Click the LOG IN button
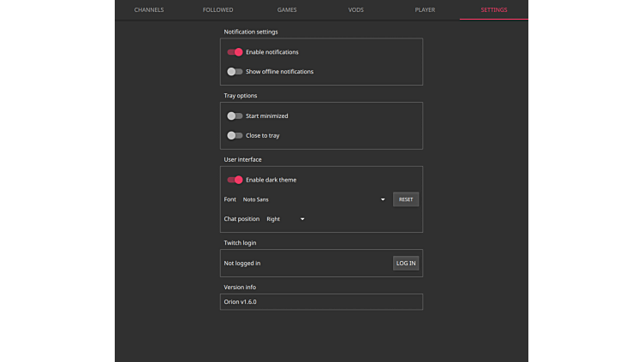 point(406,264)
